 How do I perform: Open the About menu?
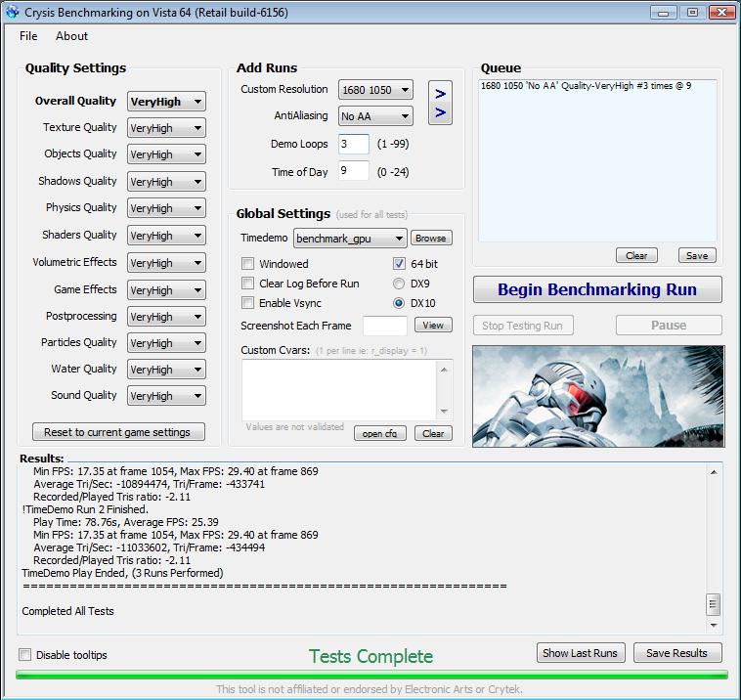pos(71,36)
